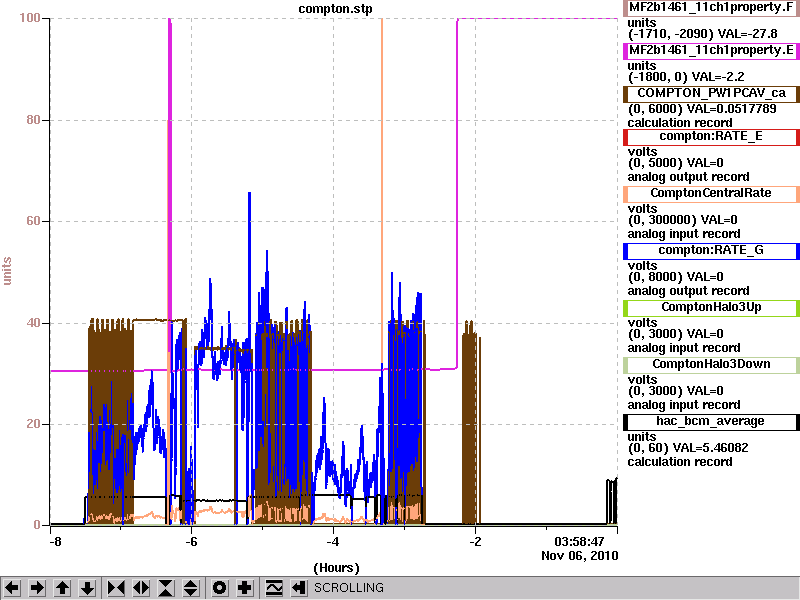The image size is (800, 600).
Task: Click the y-axis tick label 80
Action: (33, 120)
